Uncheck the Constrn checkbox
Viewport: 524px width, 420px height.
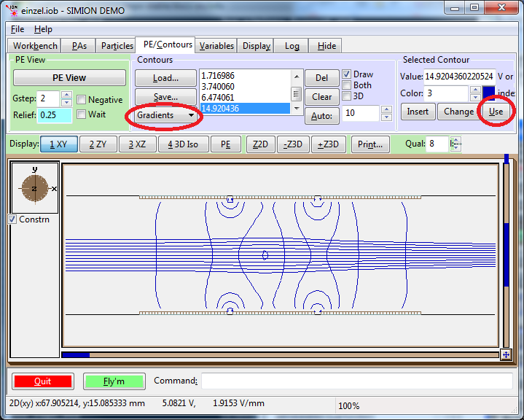tap(12, 219)
